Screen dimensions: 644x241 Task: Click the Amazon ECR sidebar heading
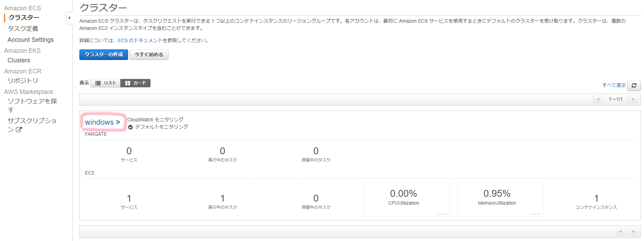point(23,71)
